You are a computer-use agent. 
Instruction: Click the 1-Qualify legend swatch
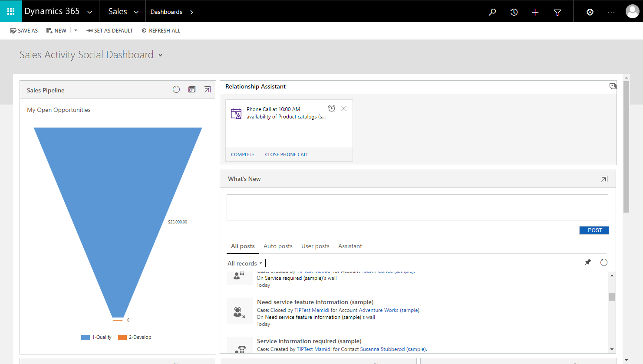(x=85, y=337)
